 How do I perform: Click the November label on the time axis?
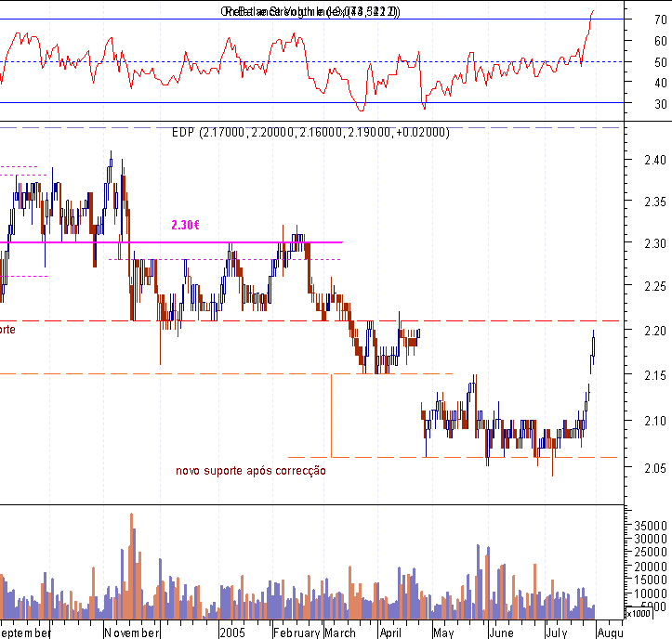132,632
